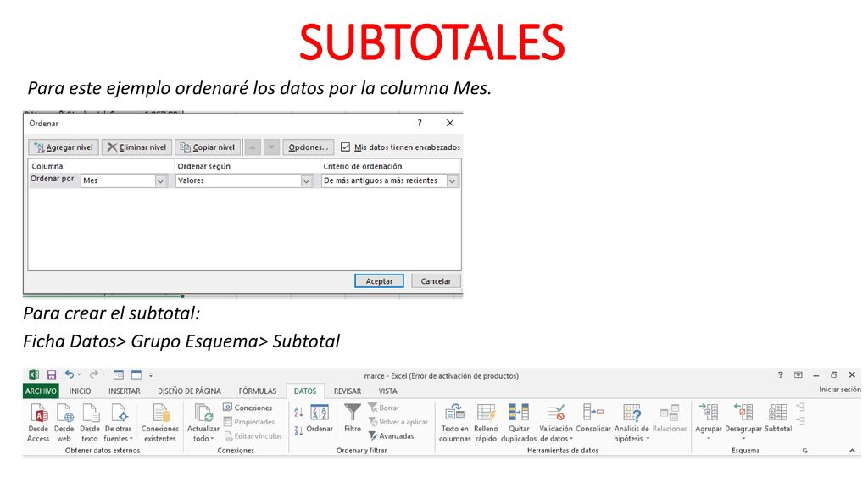Switch to the REVISAR tab

[x=347, y=391]
